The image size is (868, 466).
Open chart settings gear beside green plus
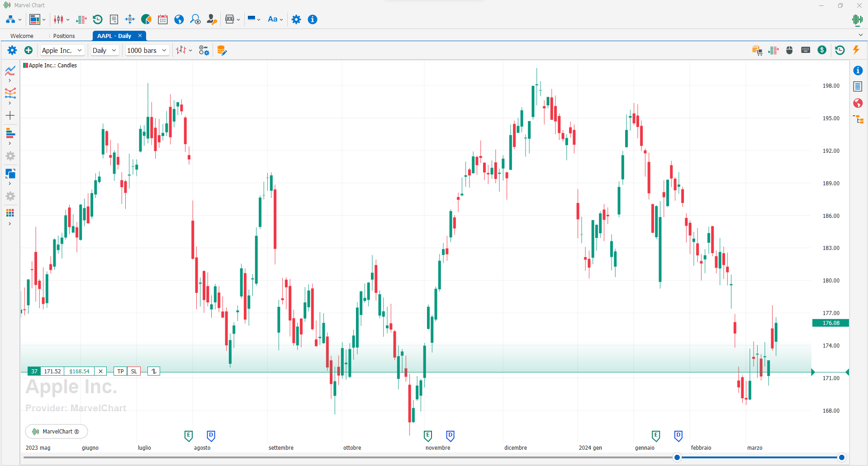point(12,50)
